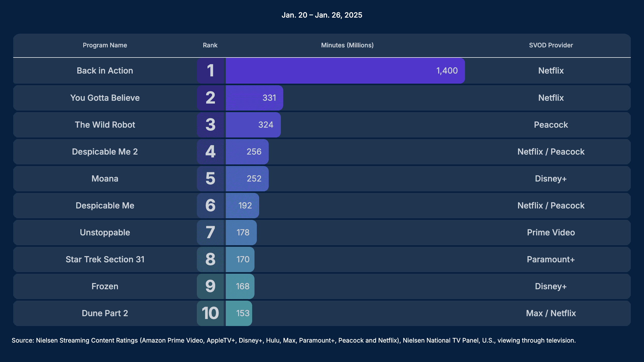Click the Jan. 20 – Jan. 26, 2025 date heading
The image size is (644, 362).
point(322,15)
